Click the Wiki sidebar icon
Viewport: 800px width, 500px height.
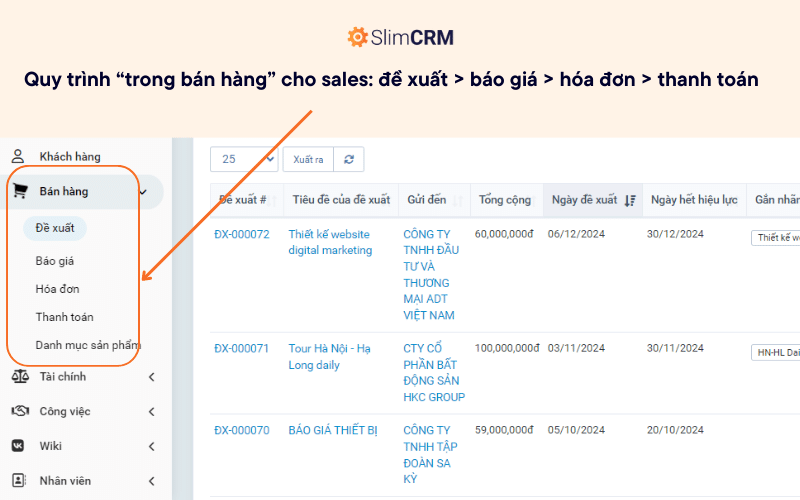pyautogui.click(x=18, y=446)
